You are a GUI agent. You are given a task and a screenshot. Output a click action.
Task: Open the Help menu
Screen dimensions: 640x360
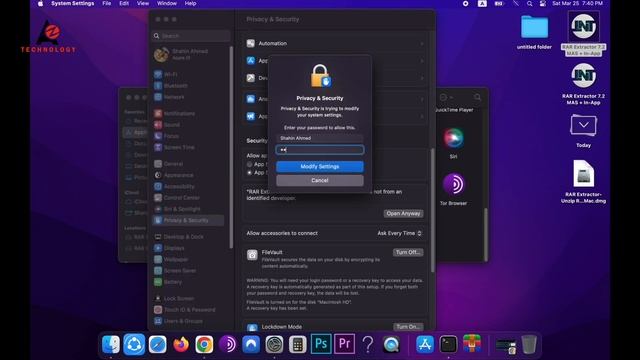pos(191,3)
